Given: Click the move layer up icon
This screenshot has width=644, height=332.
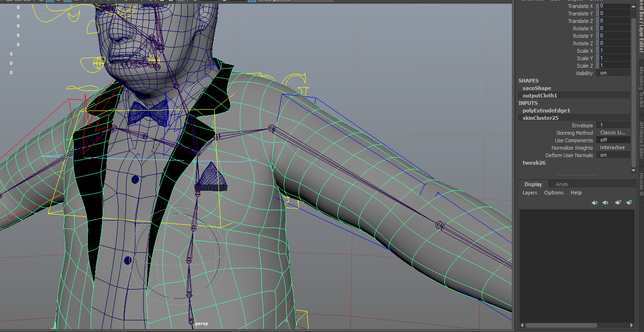Looking at the screenshot, I should tap(595, 202).
